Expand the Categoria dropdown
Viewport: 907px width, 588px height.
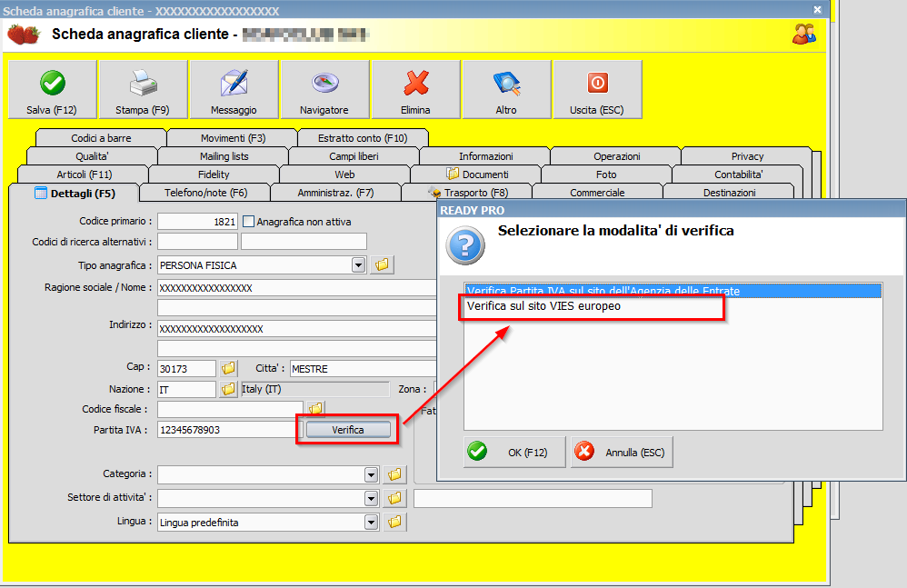tap(372, 474)
